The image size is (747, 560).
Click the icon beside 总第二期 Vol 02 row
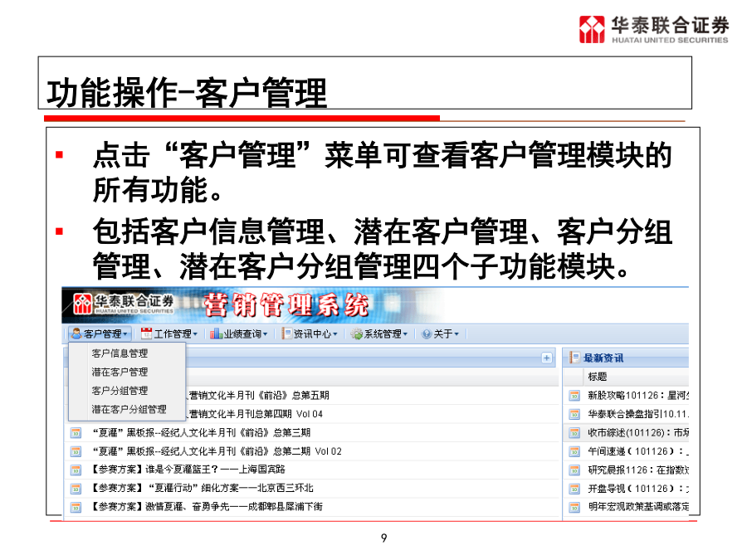tap(76, 451)
